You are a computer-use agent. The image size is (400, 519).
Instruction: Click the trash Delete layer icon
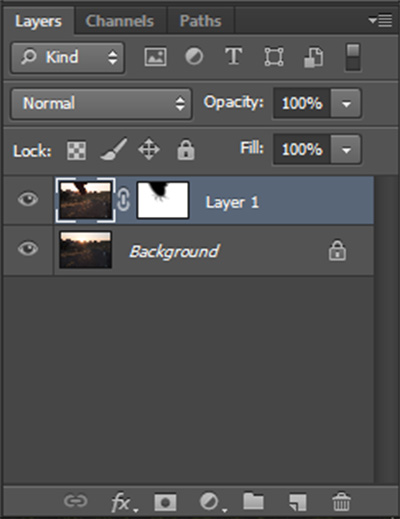tap(341, 501)
